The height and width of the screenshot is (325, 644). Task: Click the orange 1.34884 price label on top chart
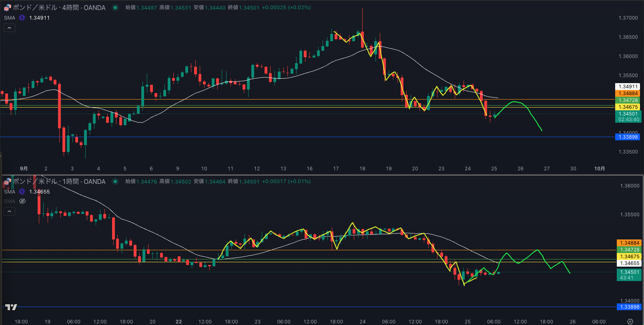[628, 94]
